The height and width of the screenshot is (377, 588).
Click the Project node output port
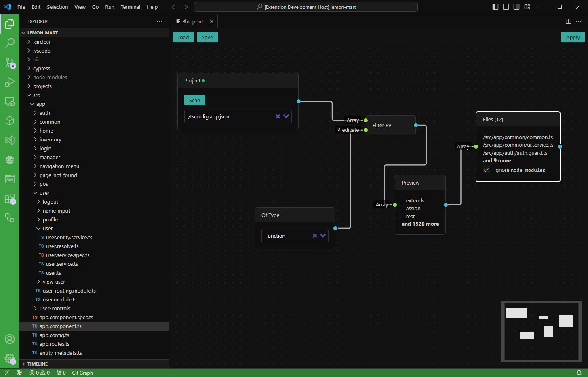299,101
